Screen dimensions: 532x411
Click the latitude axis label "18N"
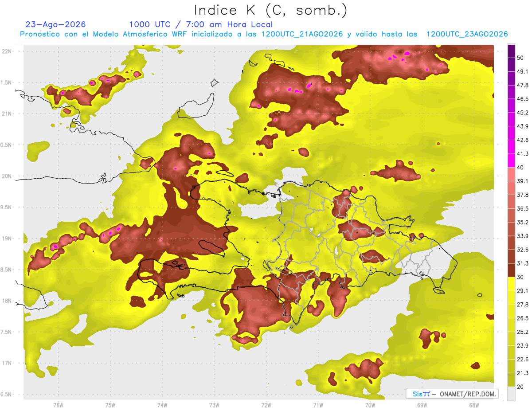[6, 301]
